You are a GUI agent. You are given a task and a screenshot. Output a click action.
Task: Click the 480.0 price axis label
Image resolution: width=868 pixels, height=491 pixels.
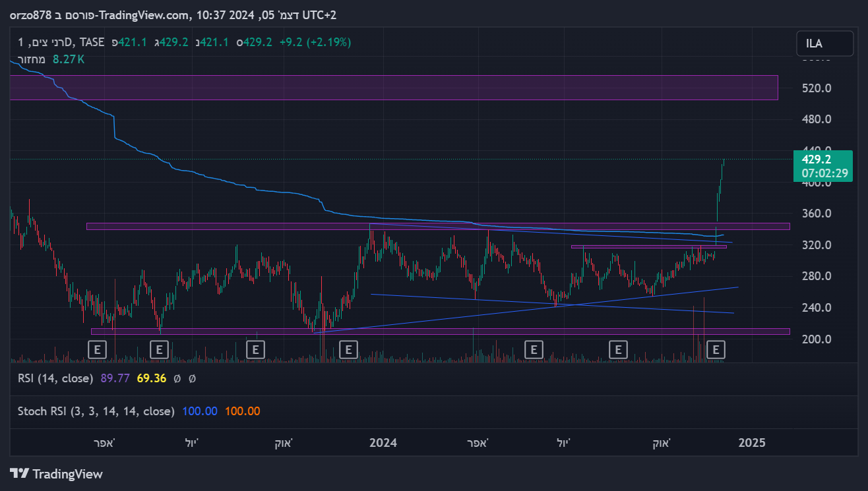click(817, 119)
